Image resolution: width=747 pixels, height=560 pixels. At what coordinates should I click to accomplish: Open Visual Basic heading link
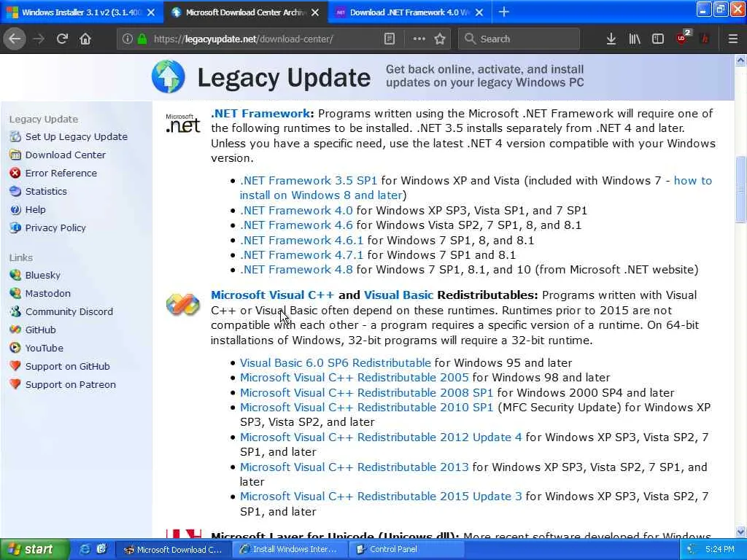(398, 295)
